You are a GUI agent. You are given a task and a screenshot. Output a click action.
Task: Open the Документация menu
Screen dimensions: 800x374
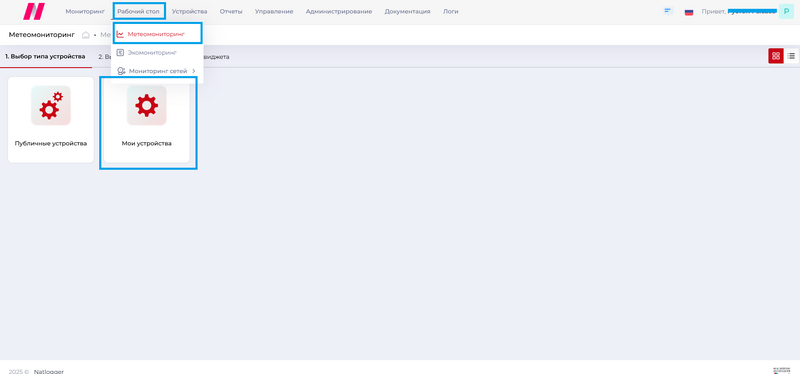click(407, 11)
